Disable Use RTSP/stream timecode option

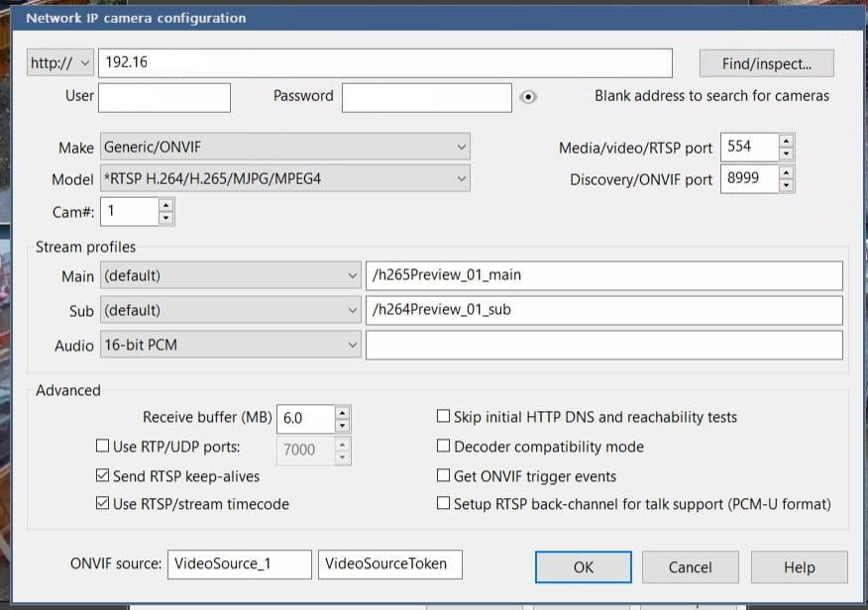click(102, 504)
